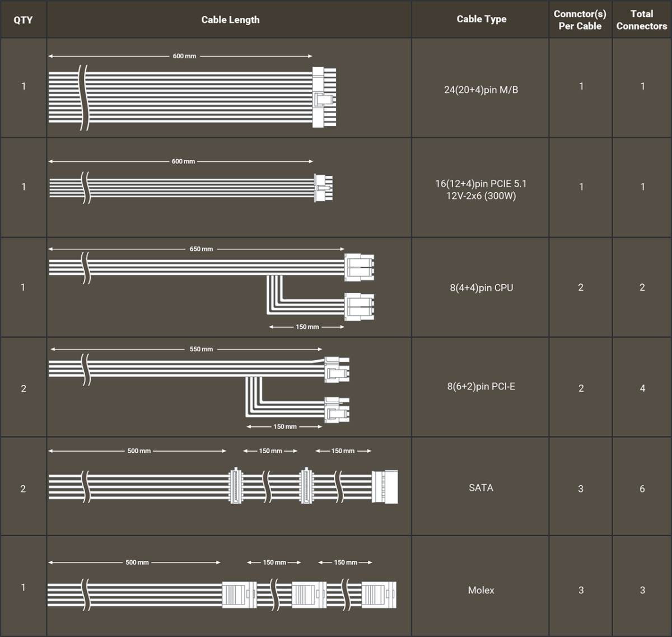Click the 8(4+4)pin CPU label
This screenshot has height=637, width=672.
tap(481, 287)
